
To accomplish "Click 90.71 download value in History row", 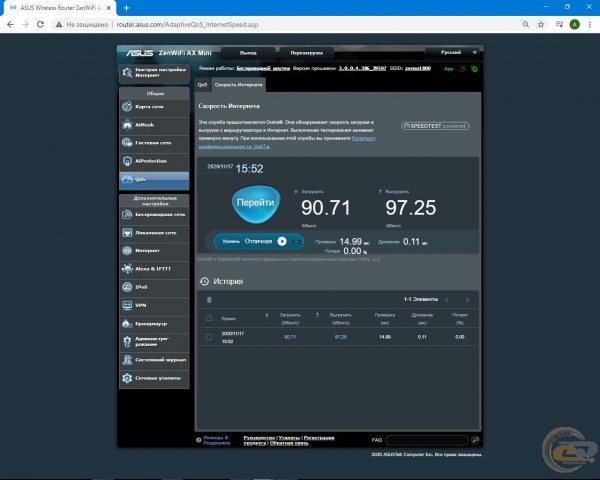I will [x=290, y=337].
